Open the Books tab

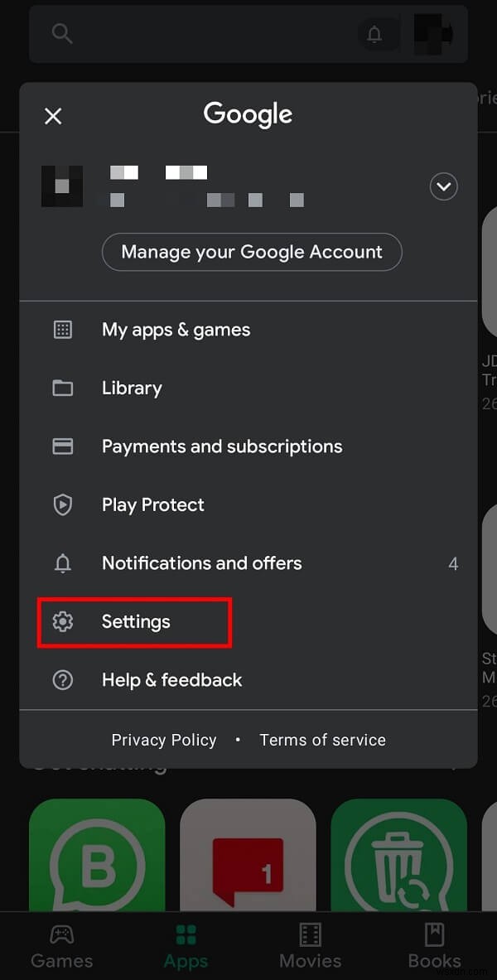tap(434, 949)
